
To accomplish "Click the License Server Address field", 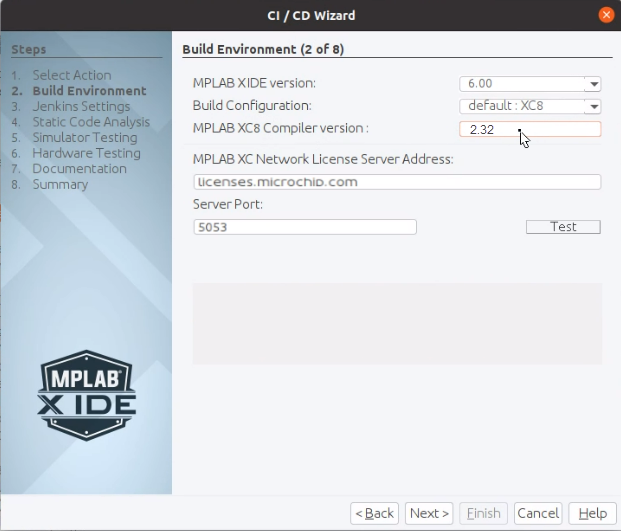I will [x=397, y=182].
